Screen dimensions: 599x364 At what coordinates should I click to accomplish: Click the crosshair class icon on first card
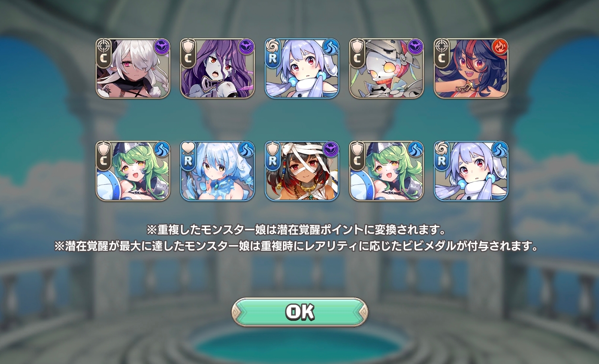point(103,45)
